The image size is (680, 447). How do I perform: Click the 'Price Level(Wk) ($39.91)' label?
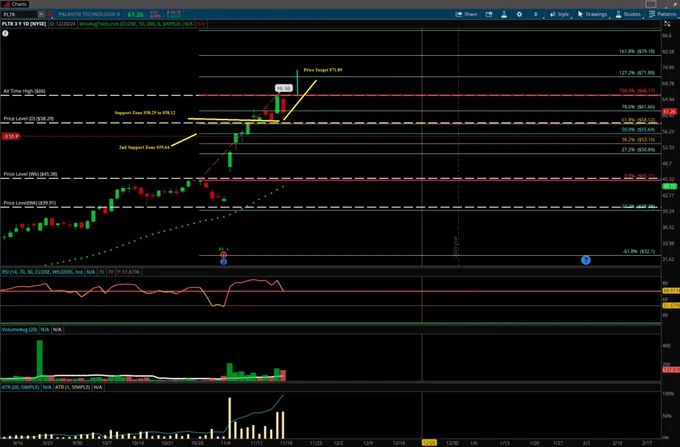[29, 202]
